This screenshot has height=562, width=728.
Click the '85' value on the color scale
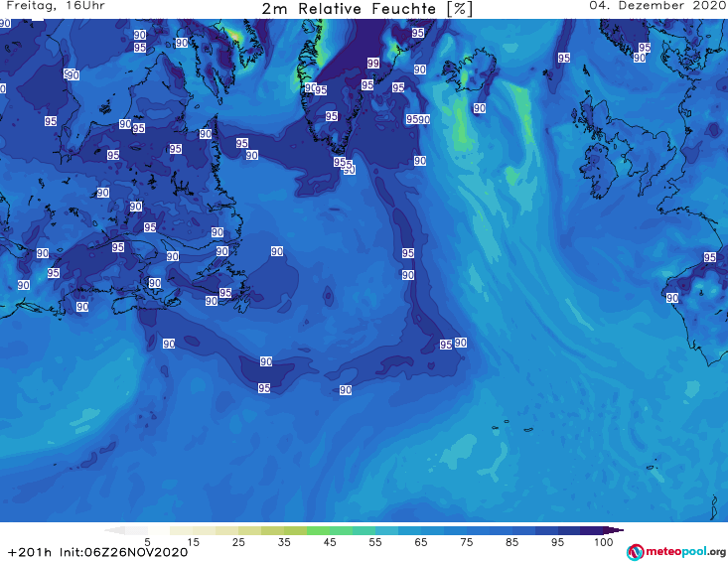coord(512,542)
